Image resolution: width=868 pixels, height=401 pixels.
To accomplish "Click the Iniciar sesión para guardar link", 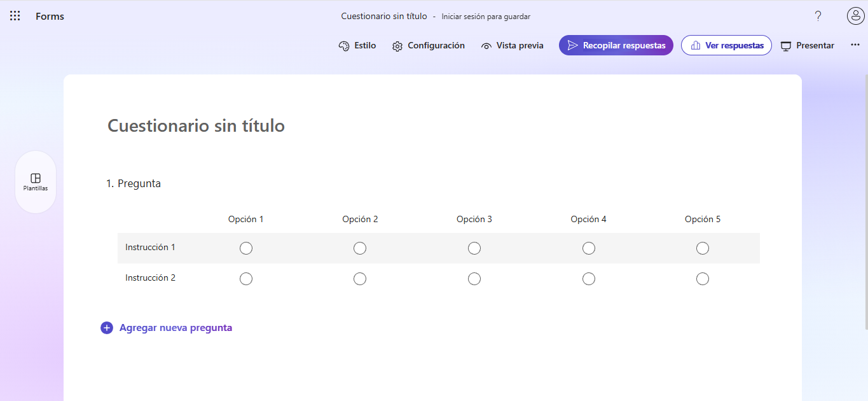I will click(486, 16).
